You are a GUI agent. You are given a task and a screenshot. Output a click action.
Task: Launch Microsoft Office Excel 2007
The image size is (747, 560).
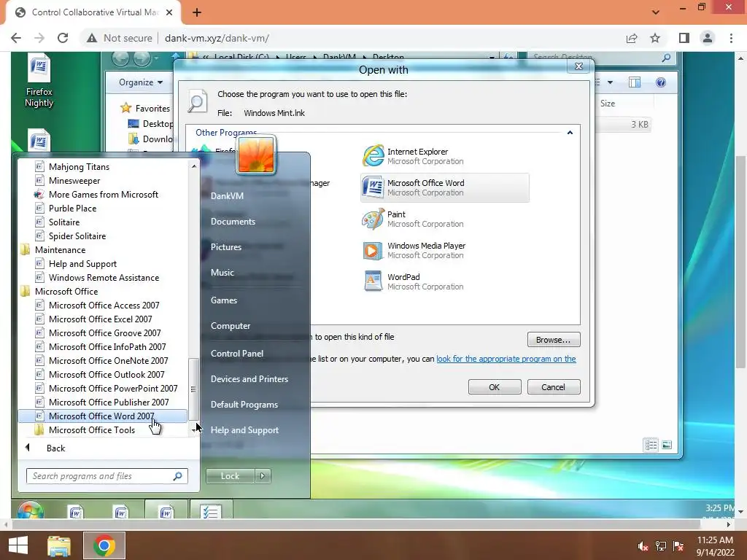[x=100, y=319]
